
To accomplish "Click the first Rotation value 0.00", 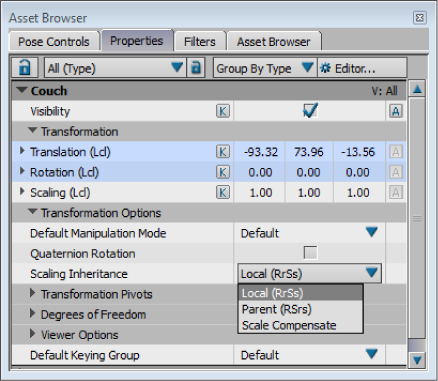I will pyautogui.click(x=260, y=172).
